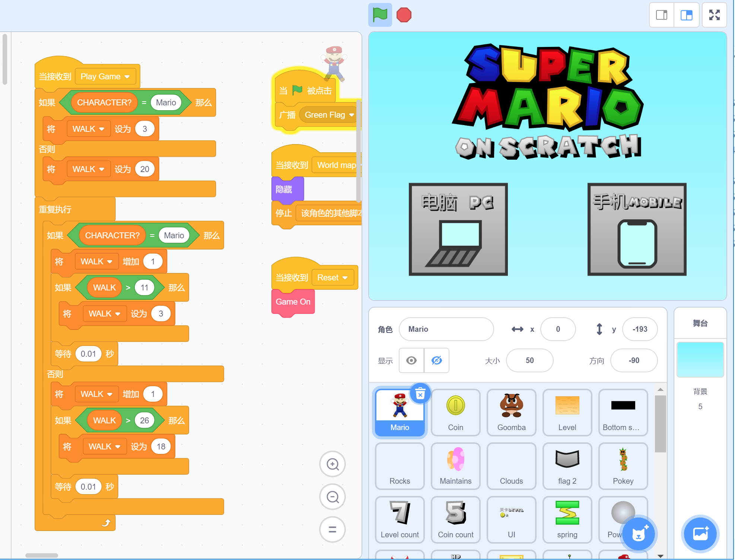Edit value 20 in set WALK block
Image resolution: width=735 pixels, height=560 pixels.
coord(145,169)
